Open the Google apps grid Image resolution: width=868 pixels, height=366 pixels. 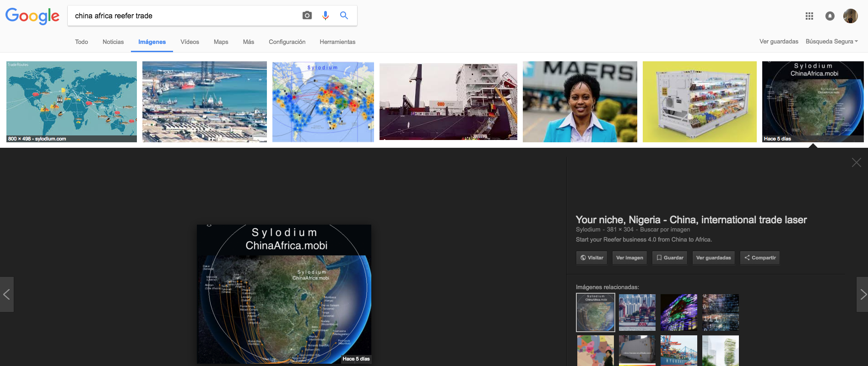[809, 16]
